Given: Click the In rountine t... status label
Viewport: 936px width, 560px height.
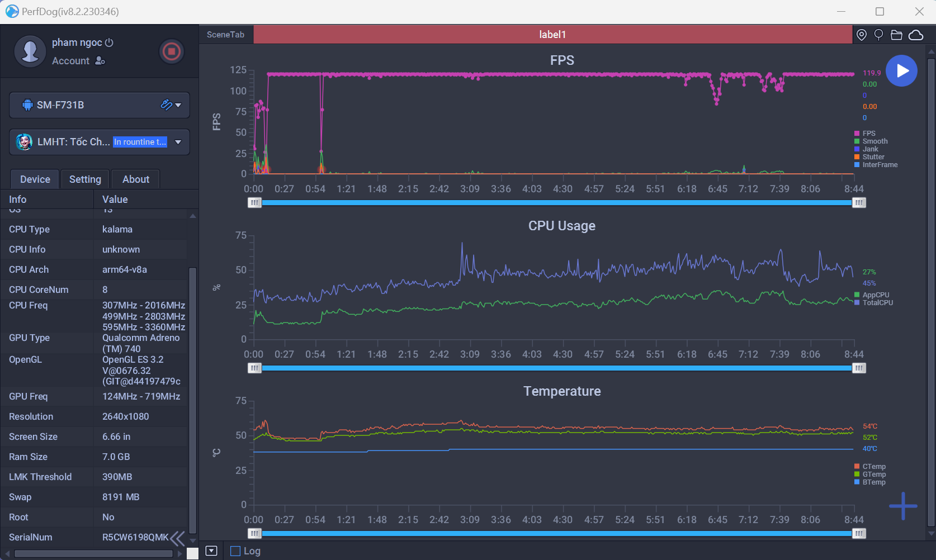Looking at the screenshot, I should coord(140,142).
